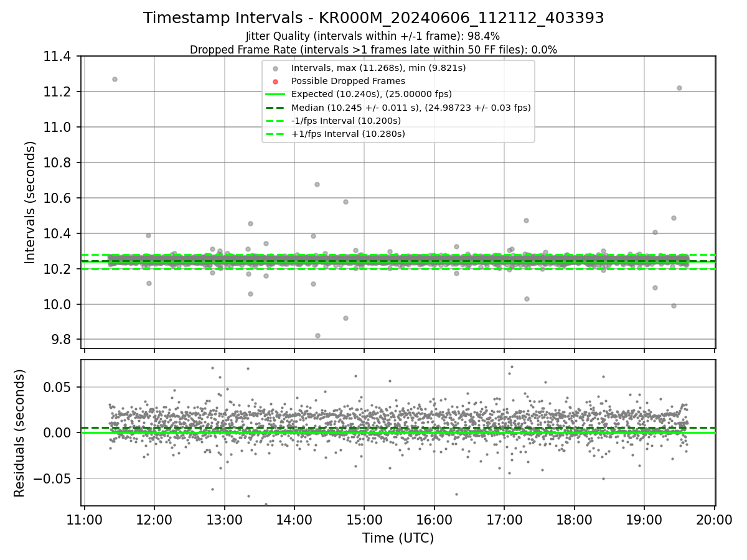Screen dimensions: 747x560
Task: Click the 11.4 tick label on the Intervals axis
Action: pyautogui.click(x=57, y=57)
